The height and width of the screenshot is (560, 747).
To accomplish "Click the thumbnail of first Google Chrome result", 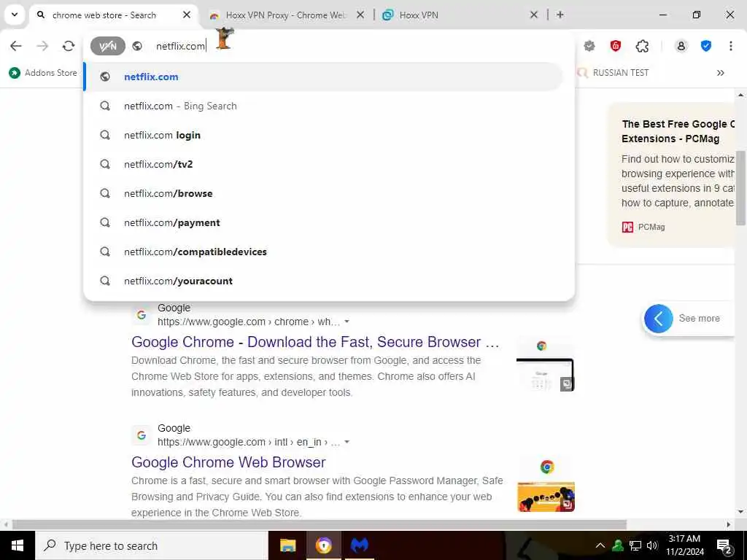I will pos(546,365).
